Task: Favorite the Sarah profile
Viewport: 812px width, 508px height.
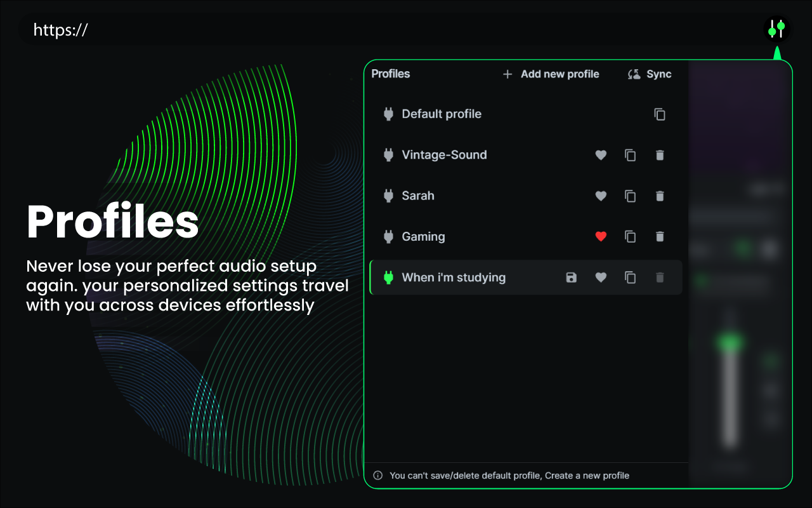Action: [x=601, y=196]
